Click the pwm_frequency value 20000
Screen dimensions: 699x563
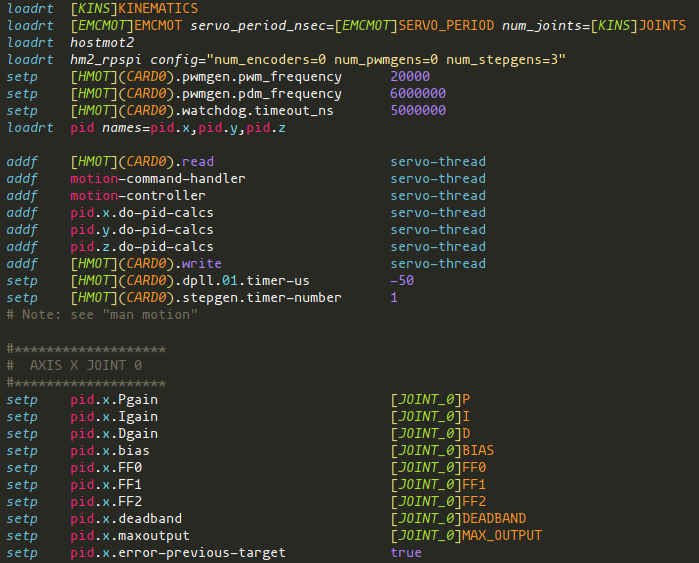[x=410, y=76]
